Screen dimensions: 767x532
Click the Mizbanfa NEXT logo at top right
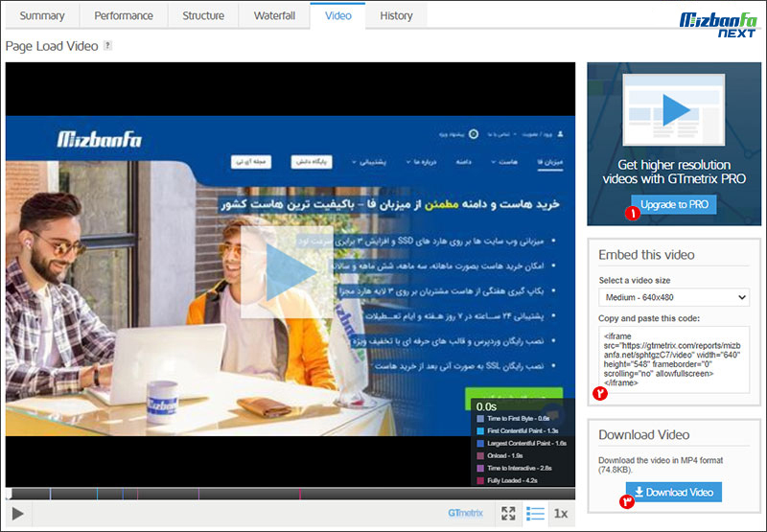coord(718,26)
